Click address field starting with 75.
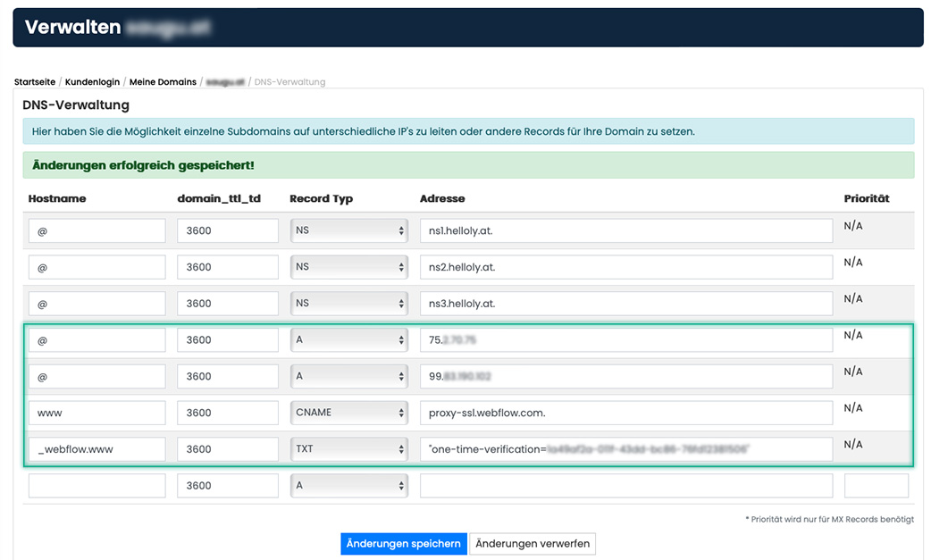This screenshot has width=931, height=560. point(626,340)
